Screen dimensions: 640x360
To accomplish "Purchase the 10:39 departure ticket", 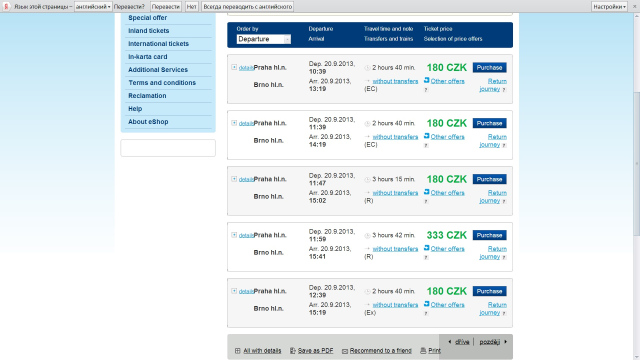I will point(489,67).
